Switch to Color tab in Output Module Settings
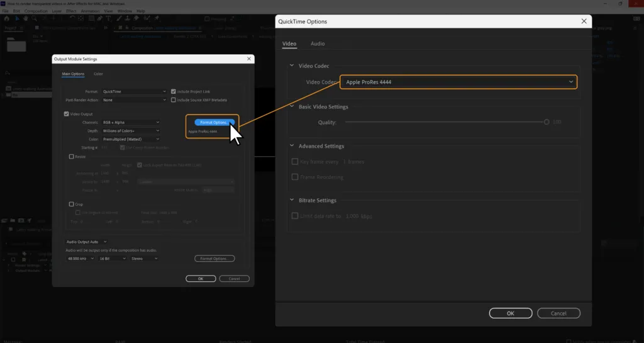 coord(98,74)
